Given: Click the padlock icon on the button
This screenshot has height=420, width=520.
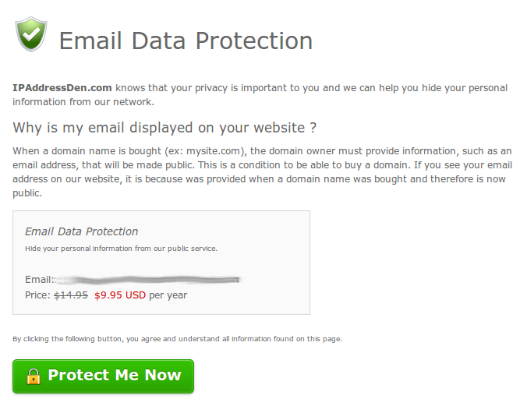Looking at the screenshot, I should 34,376.
